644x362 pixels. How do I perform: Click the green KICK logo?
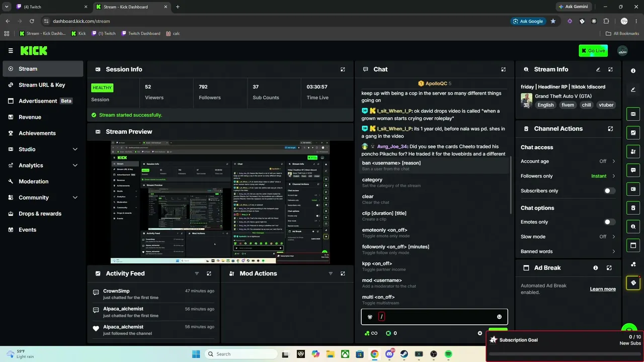tap(34, 51)
